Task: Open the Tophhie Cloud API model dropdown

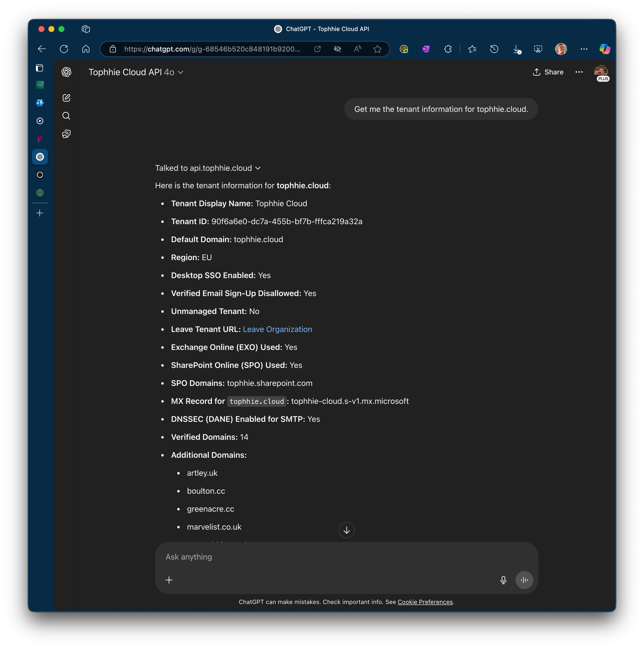Action: pyautogui.click(x=136, y=72)
